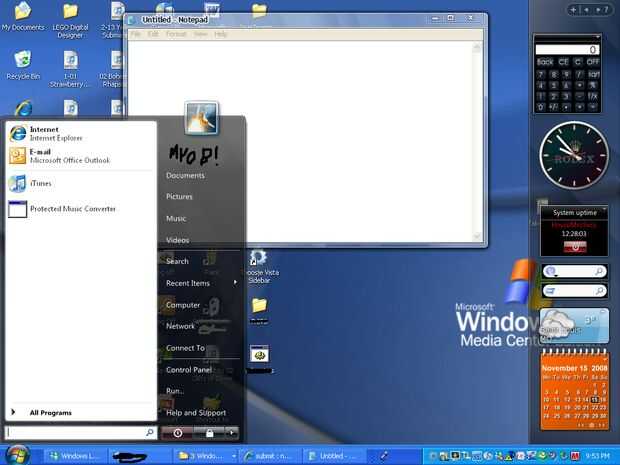620x465 pixels.
Task: Click the user account picture tile
Action: tap(201, 118)
